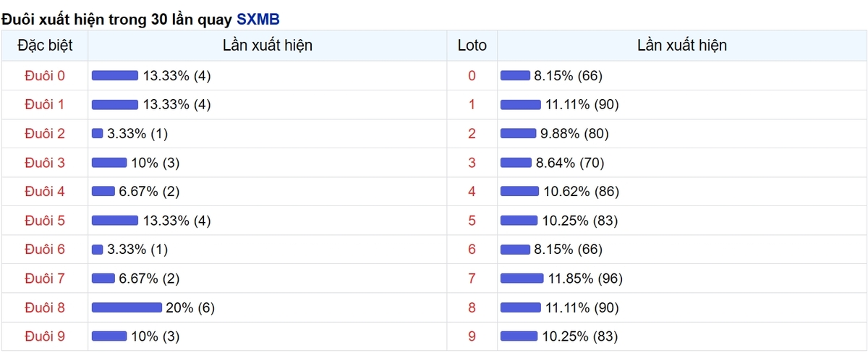This screenshot has width=868, height=353.
Task: Click the Loto column header
Action: point(472,46)
